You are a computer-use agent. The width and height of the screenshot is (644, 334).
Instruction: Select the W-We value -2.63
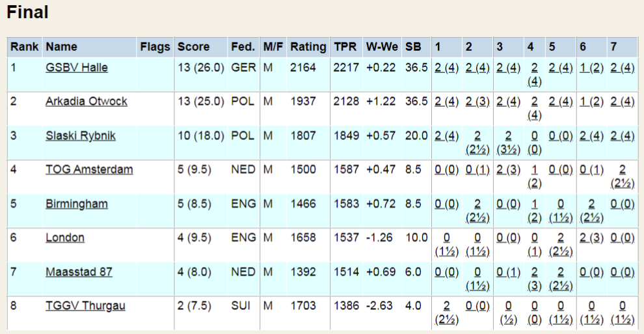(379, 306)
